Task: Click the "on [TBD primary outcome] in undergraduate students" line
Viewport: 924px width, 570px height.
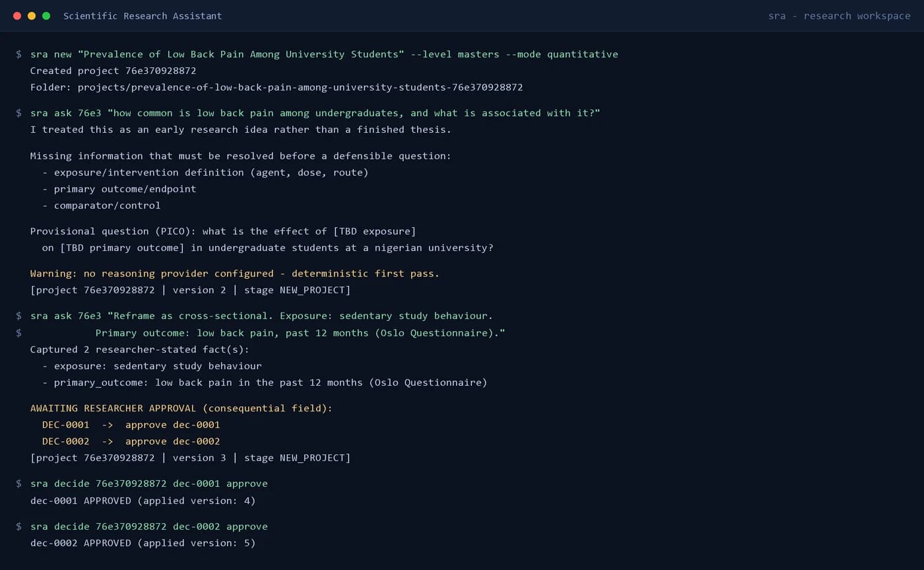Action: coord(268,248)
